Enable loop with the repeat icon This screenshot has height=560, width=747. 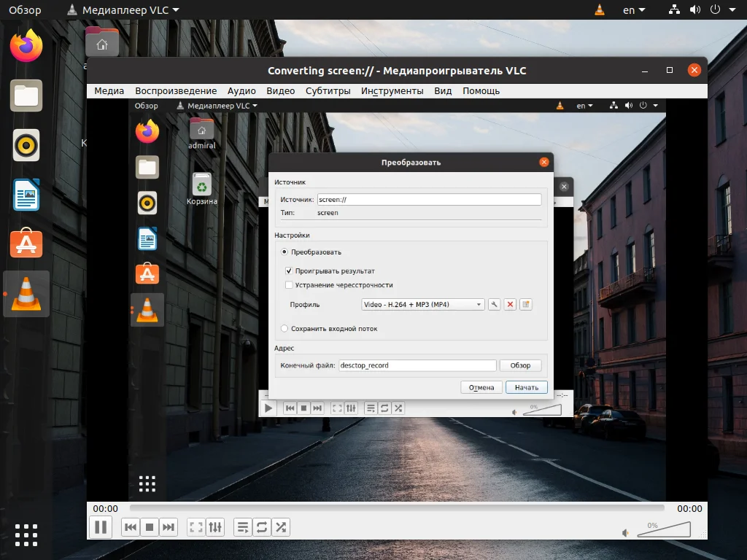262,526
